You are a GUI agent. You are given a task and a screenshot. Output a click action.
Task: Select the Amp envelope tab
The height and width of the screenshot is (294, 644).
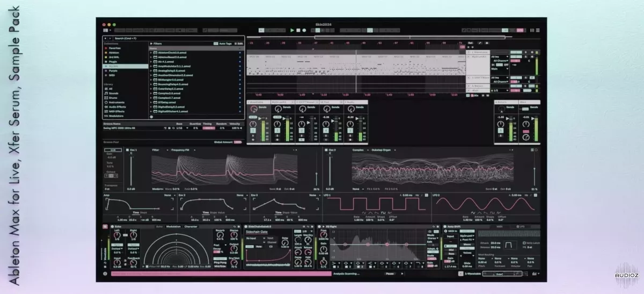(x=107, y=195)
